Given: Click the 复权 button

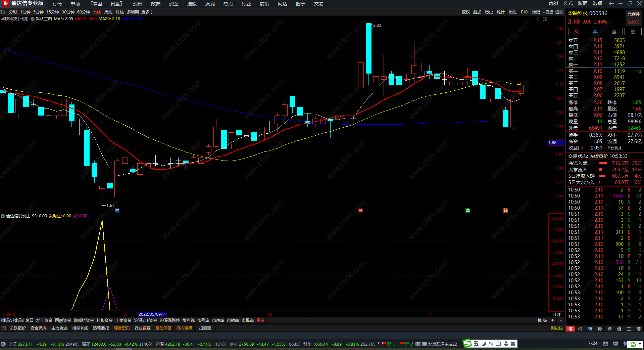Looking at the screenshot, I should (x=466, y=12).
